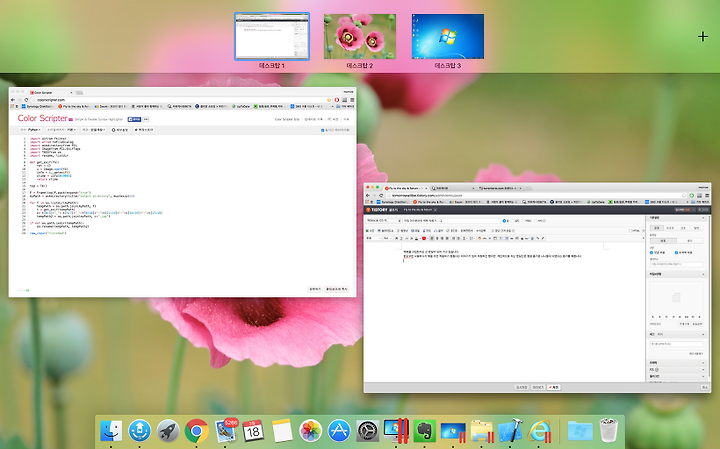Screen dimensions: 720x449
Task: Open the background option dropdown
Action: point(94,130)
